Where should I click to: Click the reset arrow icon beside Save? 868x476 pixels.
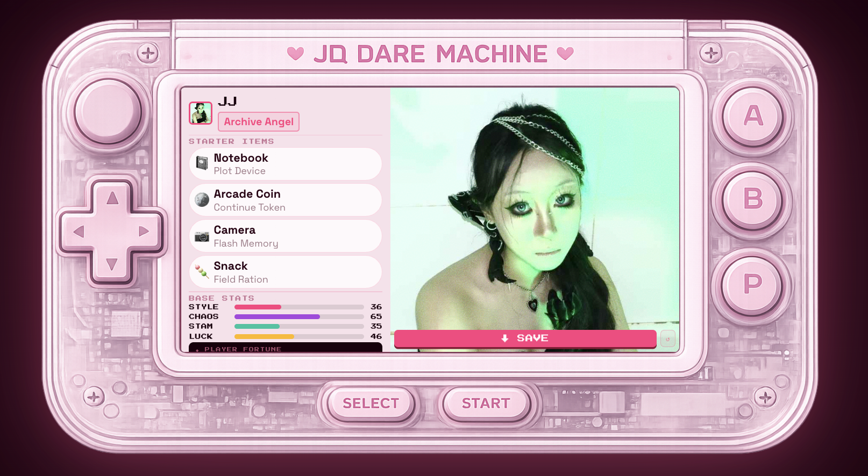click(x=668, y=339)
